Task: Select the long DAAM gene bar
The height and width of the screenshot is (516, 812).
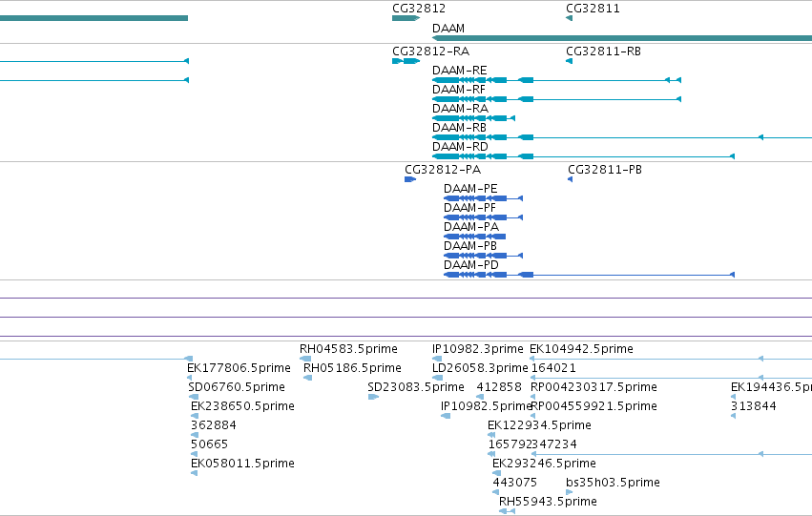Action: pos(622,38)
